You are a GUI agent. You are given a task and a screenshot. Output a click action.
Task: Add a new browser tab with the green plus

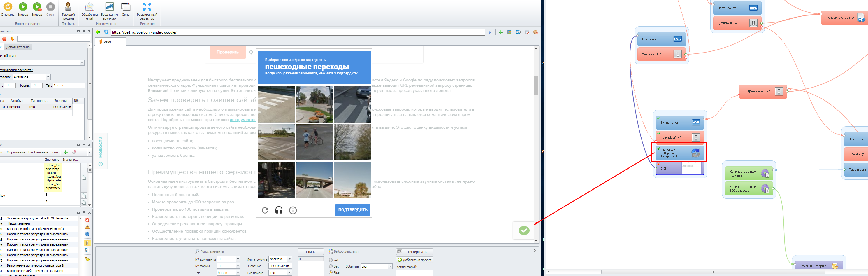(501, 32)
